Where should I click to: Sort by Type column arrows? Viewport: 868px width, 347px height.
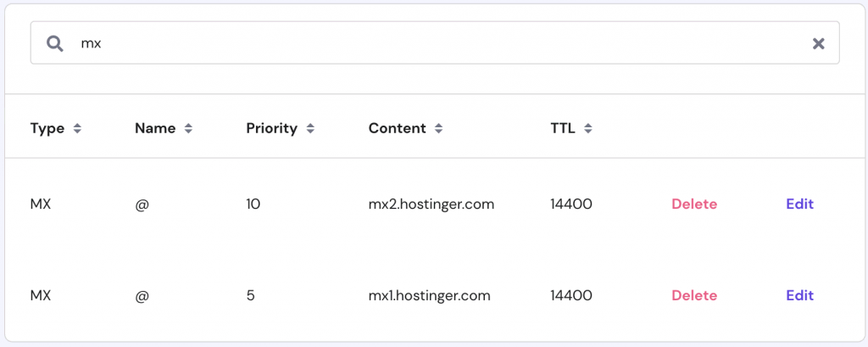click(77, 129)
